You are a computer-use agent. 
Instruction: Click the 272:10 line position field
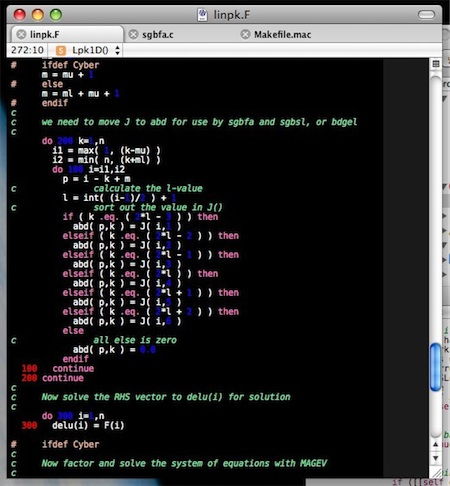pos(27,50)
